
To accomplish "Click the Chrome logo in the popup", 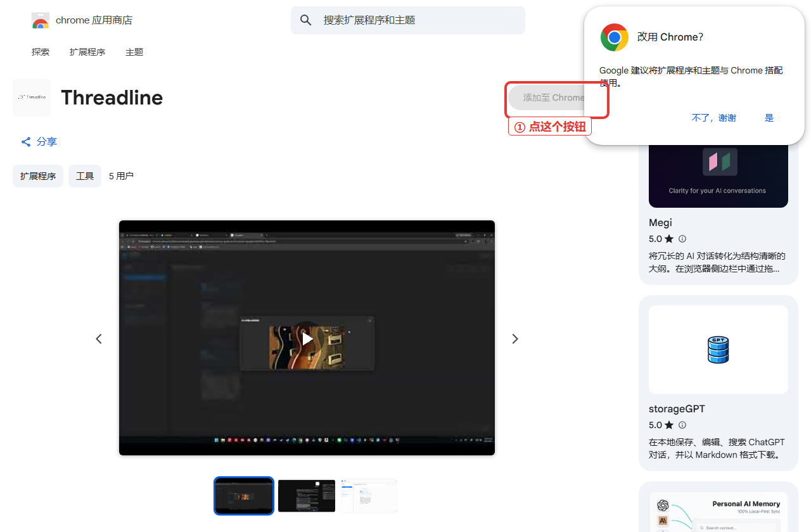I will point(615,37).
